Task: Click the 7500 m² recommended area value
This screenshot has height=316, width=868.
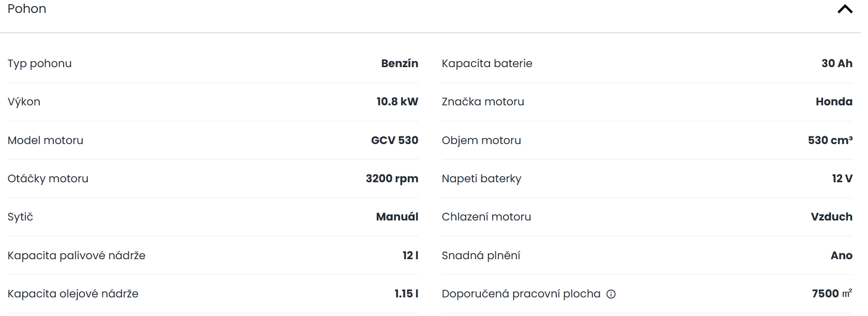Action: point(832,294)
